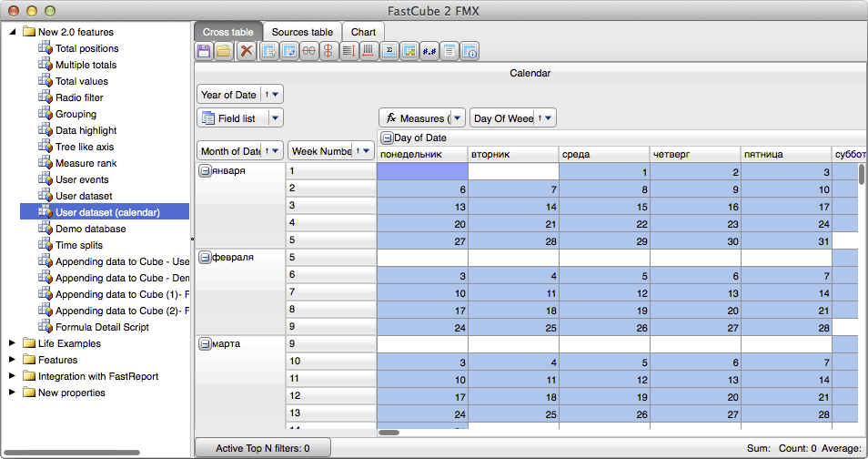
Task: Open the Field list dropdown arrow
Action: click(x=275, y=117)
